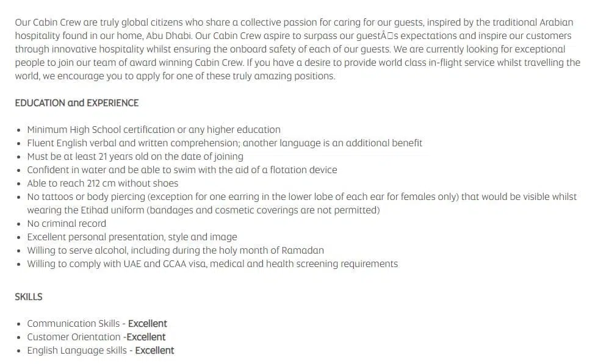Click Excellent personal presentation bullet
Image resolution: width=598 pixels, height=364 pixels.
click(x=132, y=237)
